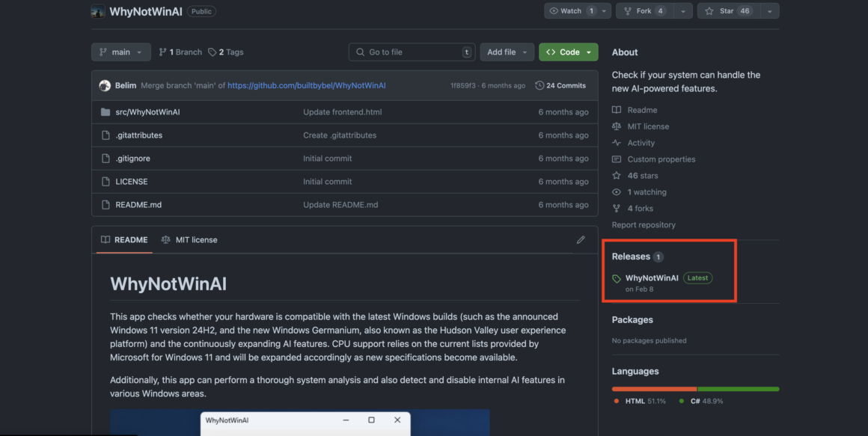Open the Watch notifications dropdown arrow

coord(605,11)
